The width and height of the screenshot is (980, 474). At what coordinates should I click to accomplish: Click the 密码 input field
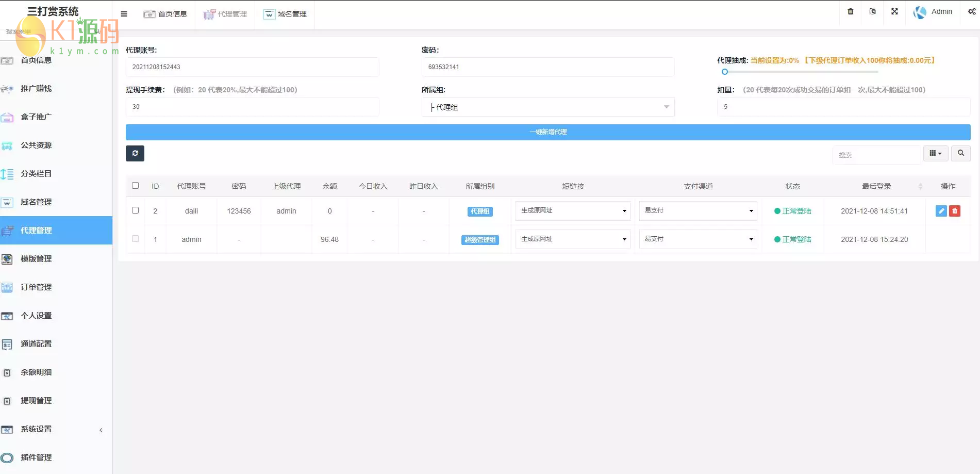point(547,67)
